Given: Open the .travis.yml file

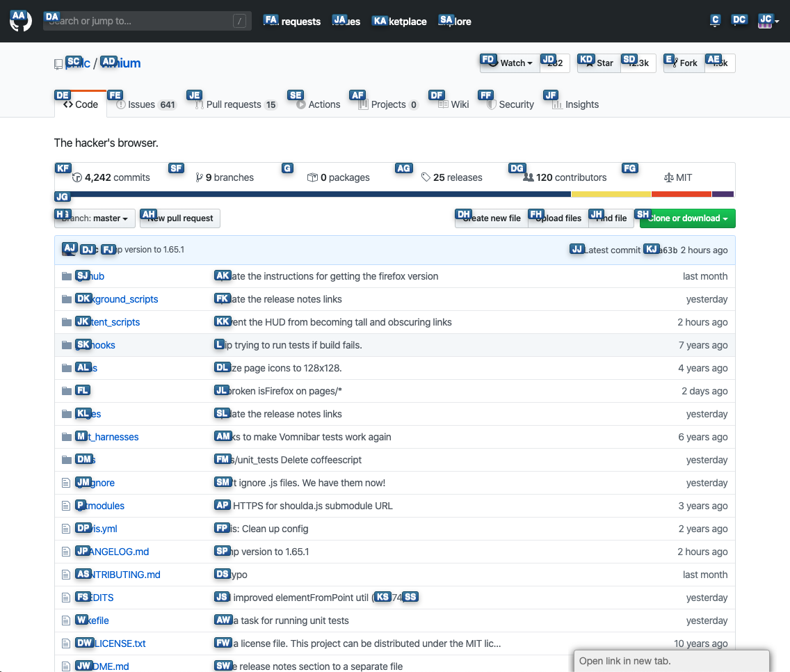Looking at the screenshot, I should tap(96, 528).
